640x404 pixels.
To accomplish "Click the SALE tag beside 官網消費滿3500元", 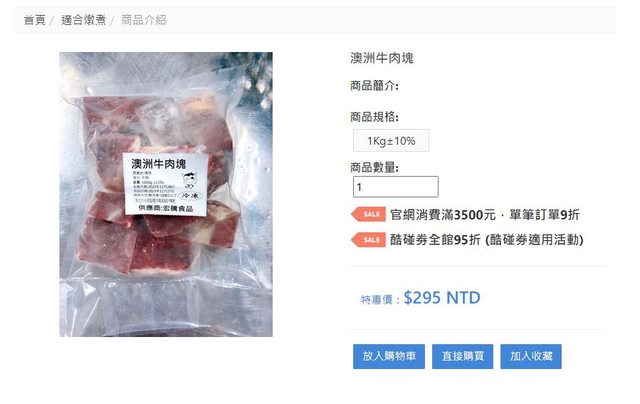I will click(x=369, y=214).
